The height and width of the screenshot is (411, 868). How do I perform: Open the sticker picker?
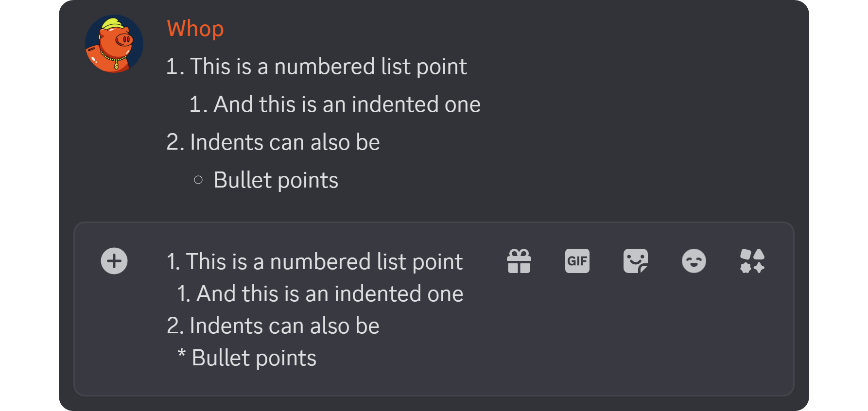[x=636, y=261]
